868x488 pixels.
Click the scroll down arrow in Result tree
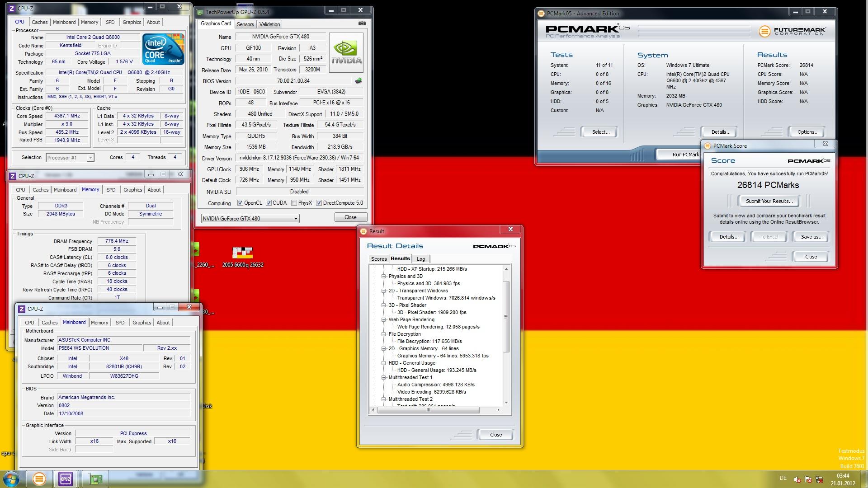(x=506, y=403)
